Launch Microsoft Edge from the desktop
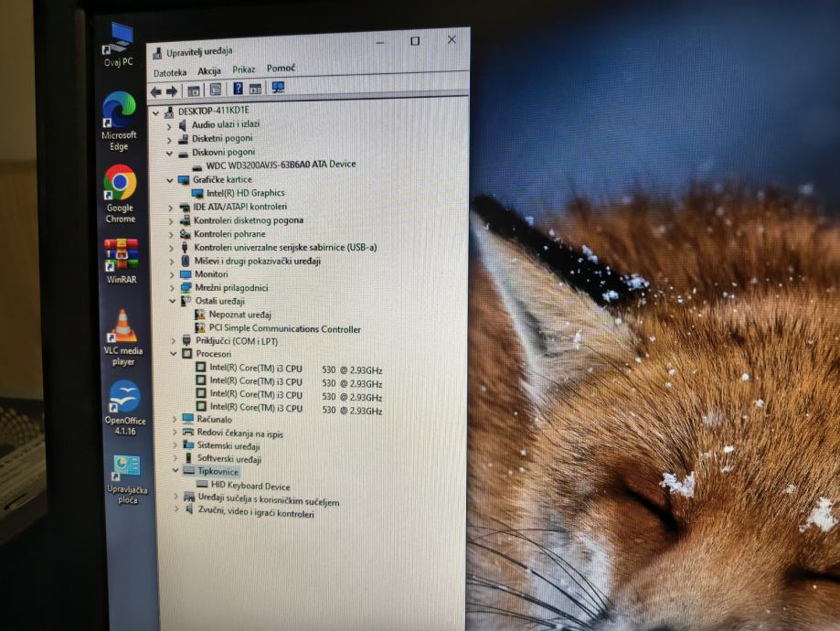This screenshot has width=840, height=631. tap(119, 122)
